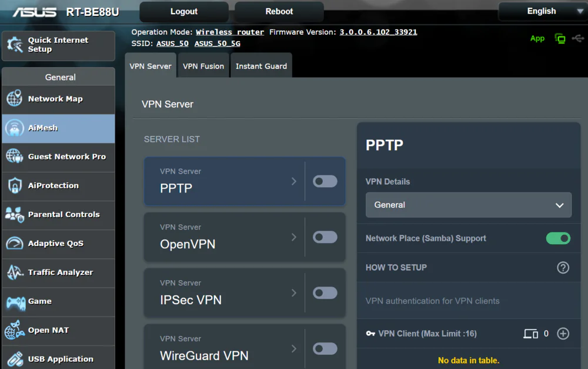The image size is (588, 369).
Task: Click the Quick Internet Setup wizard icon
Action: (15, 45)
